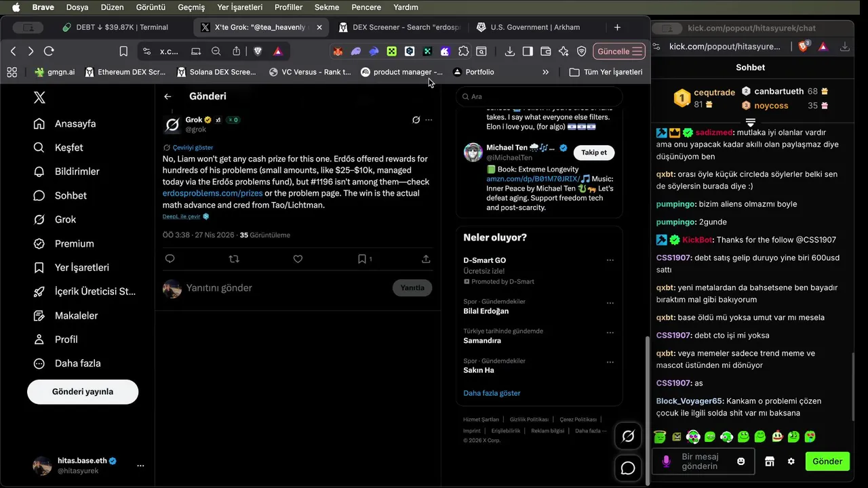Viewport: 868px width, 488px height.
Task: Click Brave Rewards triangle icon in address bar
Action: tap(277, 52)
